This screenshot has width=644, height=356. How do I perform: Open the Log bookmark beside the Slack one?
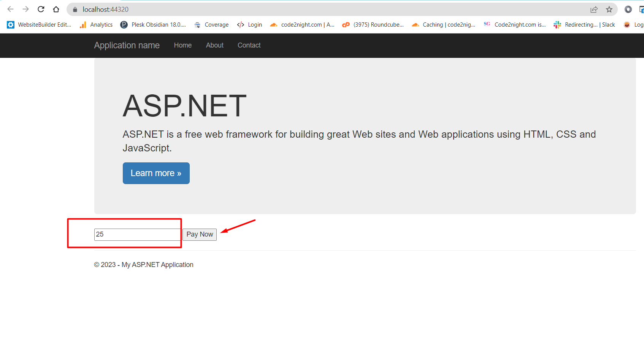click(633, 25)
